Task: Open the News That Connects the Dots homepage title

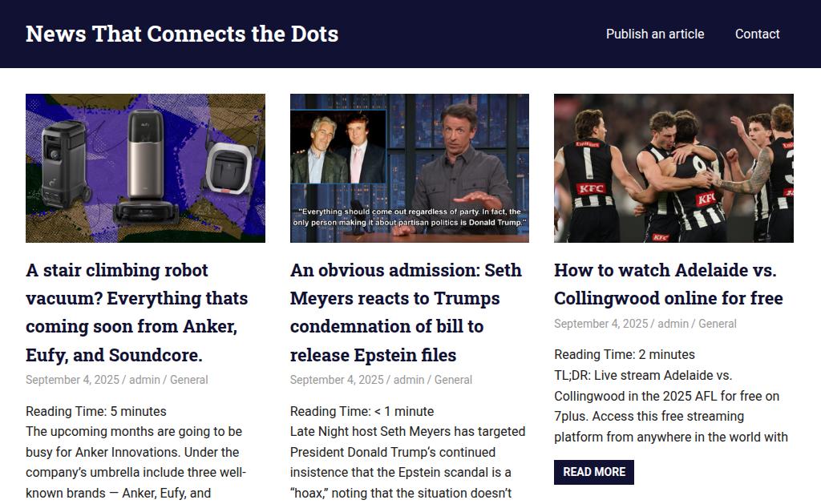Action: 182,34
